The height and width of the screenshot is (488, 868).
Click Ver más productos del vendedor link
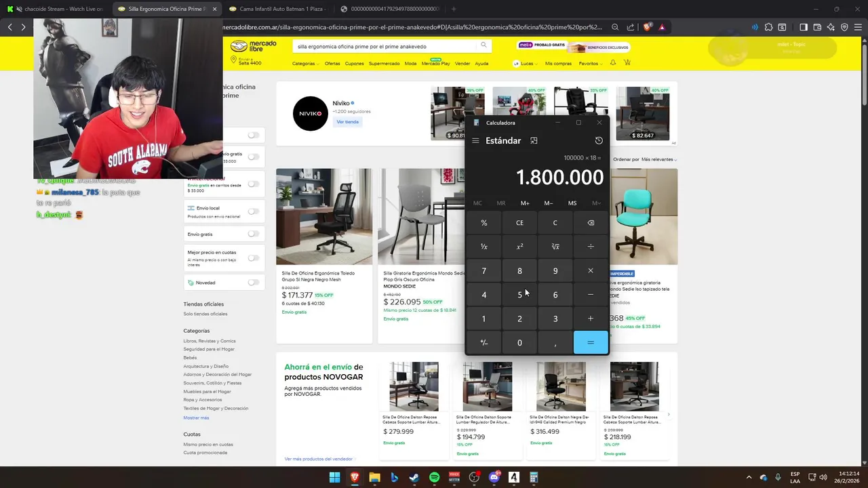click(319, 459)
